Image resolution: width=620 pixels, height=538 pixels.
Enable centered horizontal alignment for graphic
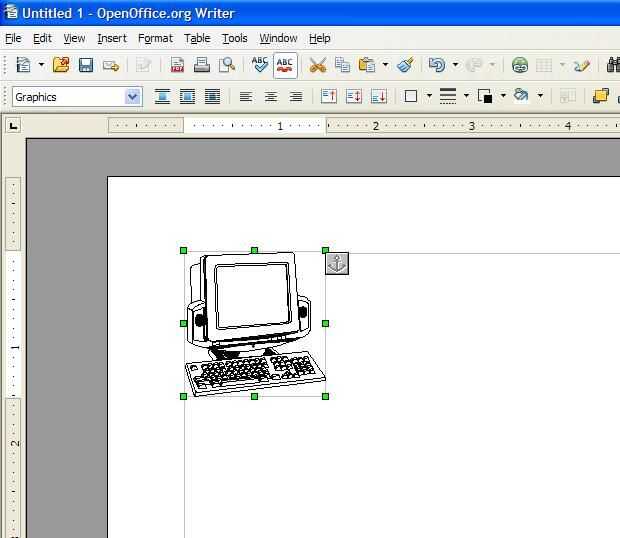pos(270,97)
